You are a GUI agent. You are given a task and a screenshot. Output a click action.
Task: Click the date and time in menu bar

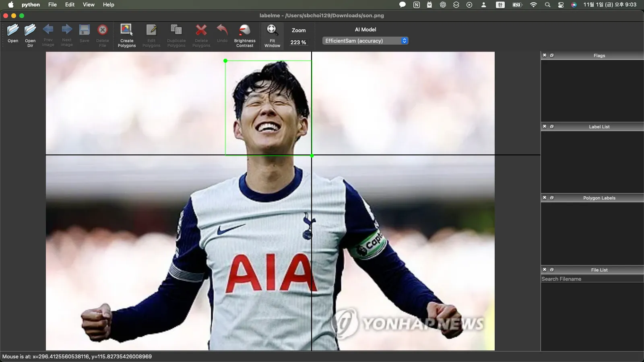610,4
